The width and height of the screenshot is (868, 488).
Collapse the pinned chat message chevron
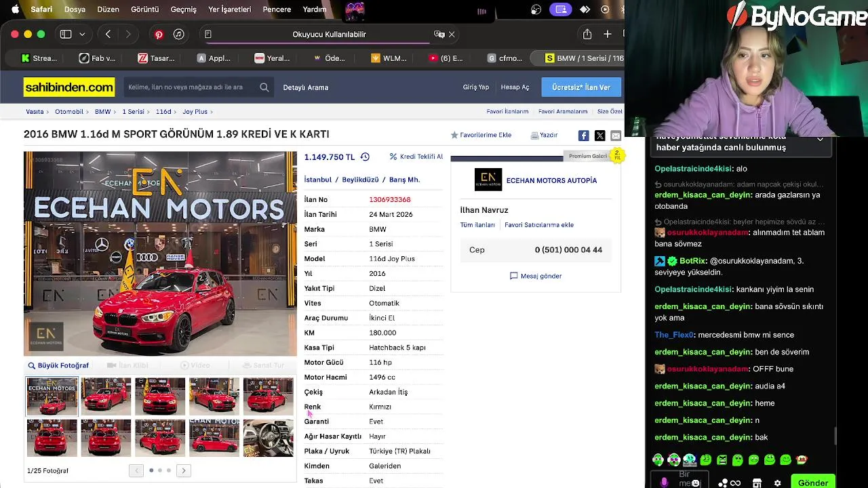pyautogui.click(x=820, y=139)
